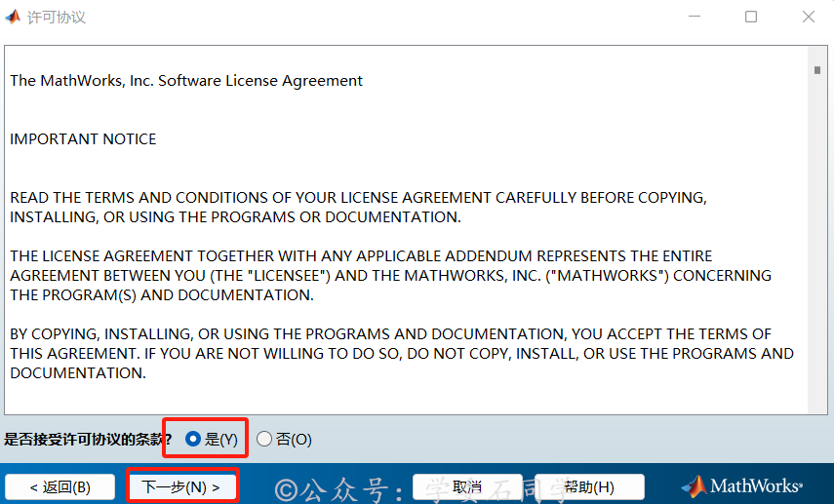Click the 是否接受许可协议的条款 label
834x504 pixels.
click(x=88, y=440)
